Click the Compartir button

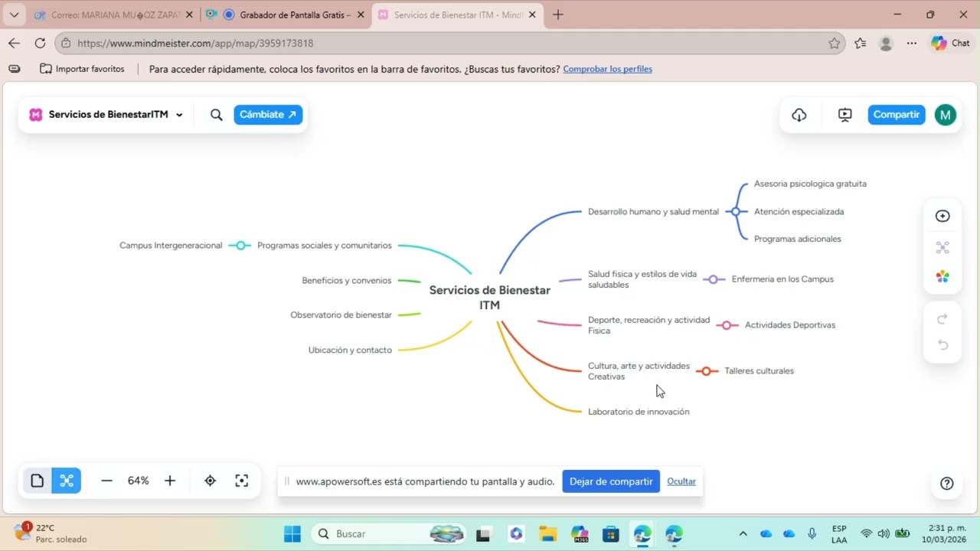coord(897,115)
